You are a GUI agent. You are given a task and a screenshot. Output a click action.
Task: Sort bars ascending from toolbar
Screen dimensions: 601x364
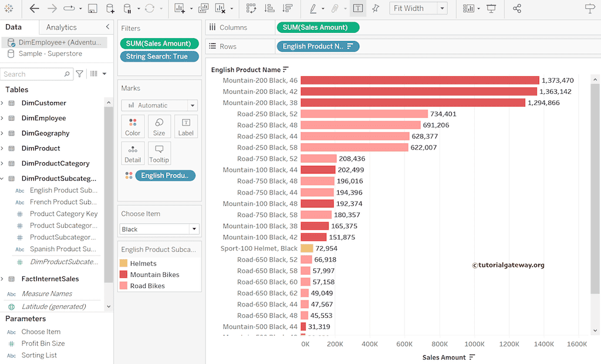pyautogui.click(x=269, y=8)
